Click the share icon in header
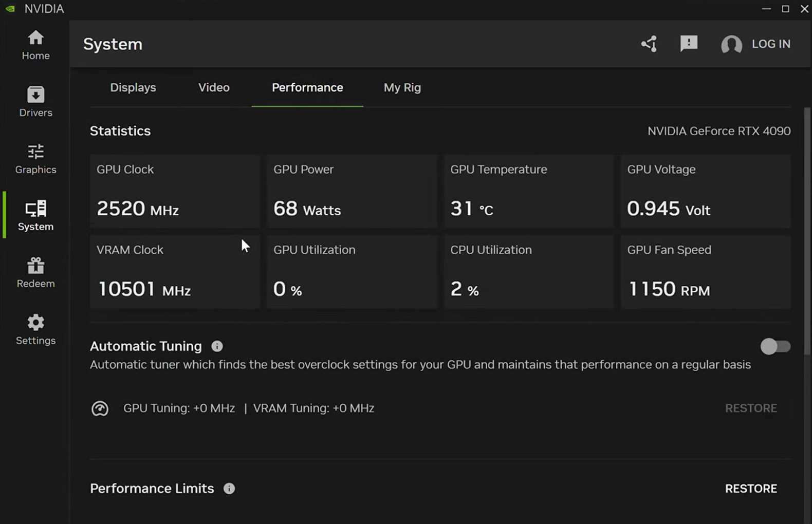 (649, 44)
